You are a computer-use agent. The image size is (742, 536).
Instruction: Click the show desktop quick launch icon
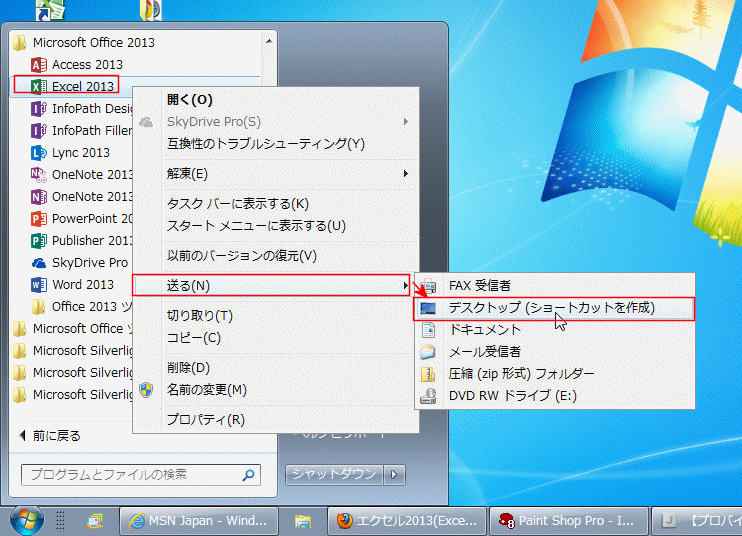pyautogui.click(x=95, y=521)
